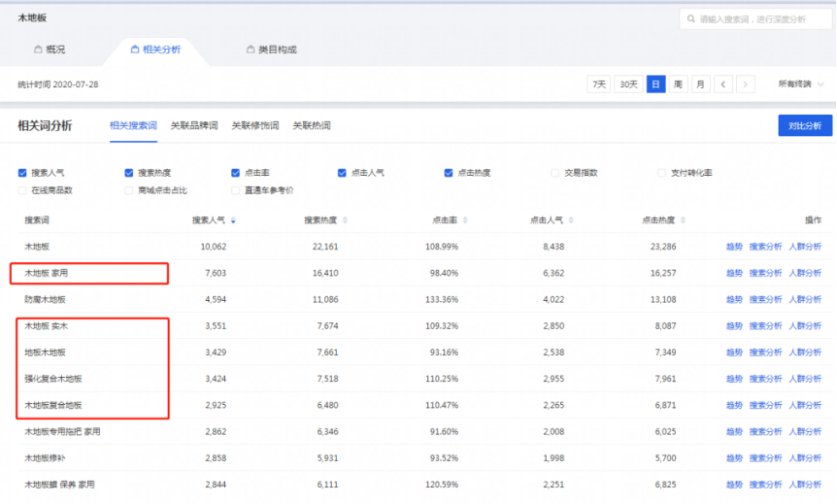837x504 pixels.
Task: Go to previous date with left chevron
Action: pos(723,84)
